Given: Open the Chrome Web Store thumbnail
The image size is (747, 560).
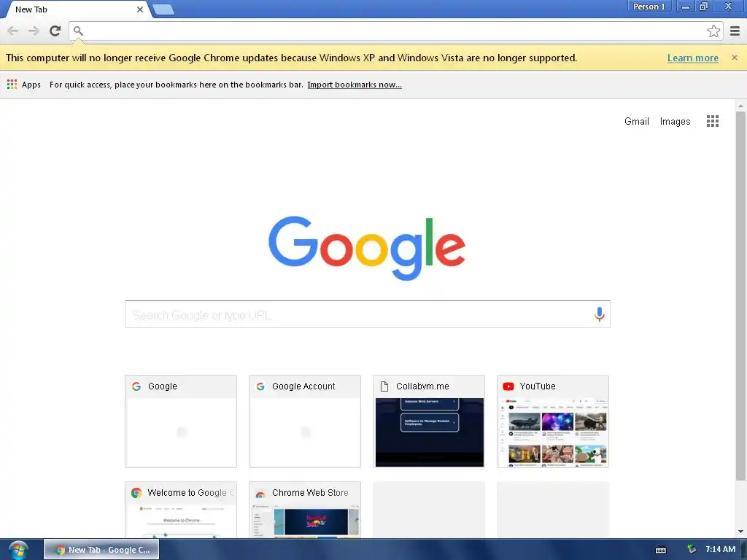Looking at the screenshot, I should point(305,510).
